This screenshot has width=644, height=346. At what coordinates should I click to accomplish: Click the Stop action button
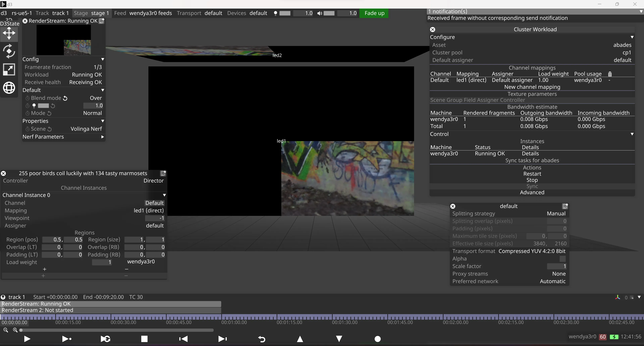(x=532, y=179)
